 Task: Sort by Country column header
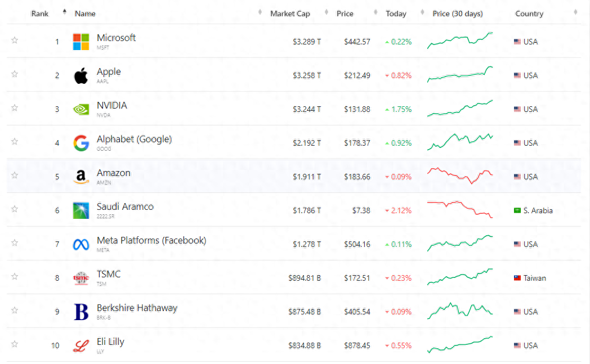[x=529, y=14]
